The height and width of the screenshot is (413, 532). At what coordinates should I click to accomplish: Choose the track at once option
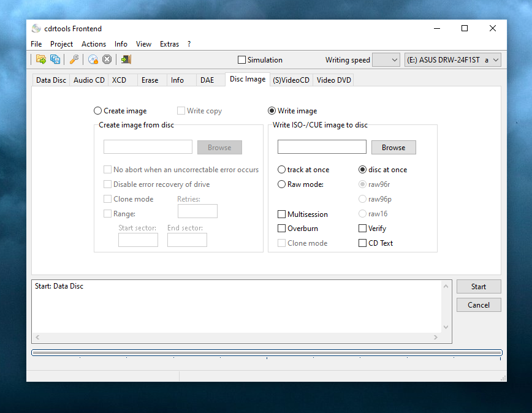tap(281, 170)
